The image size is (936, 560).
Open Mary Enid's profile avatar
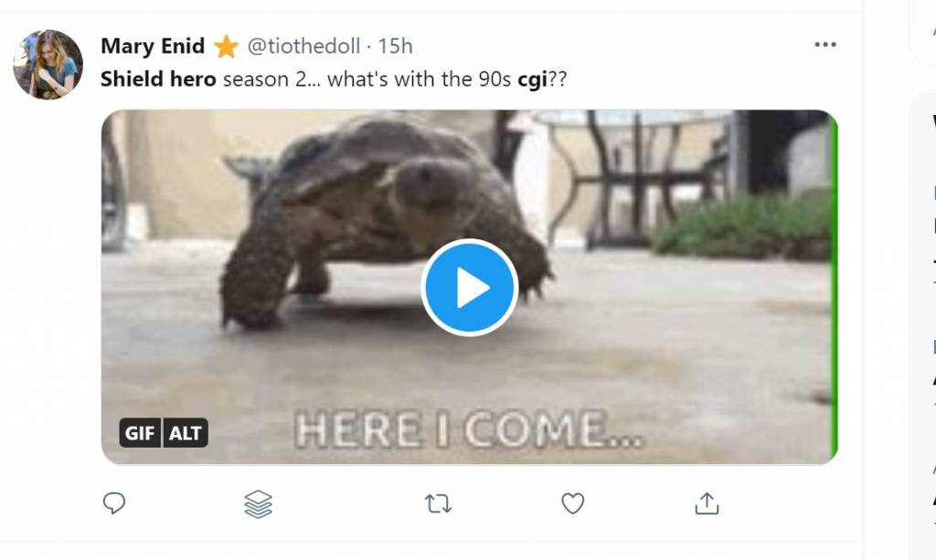48,64
